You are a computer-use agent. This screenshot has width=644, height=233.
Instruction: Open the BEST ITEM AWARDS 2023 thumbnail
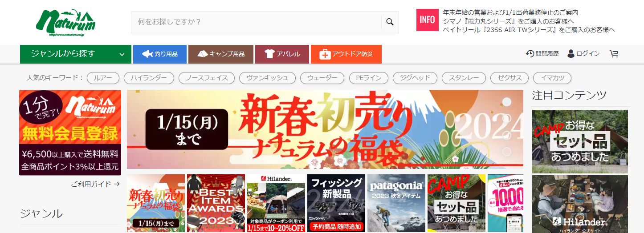pyautogui.click(x=216, y=203)
